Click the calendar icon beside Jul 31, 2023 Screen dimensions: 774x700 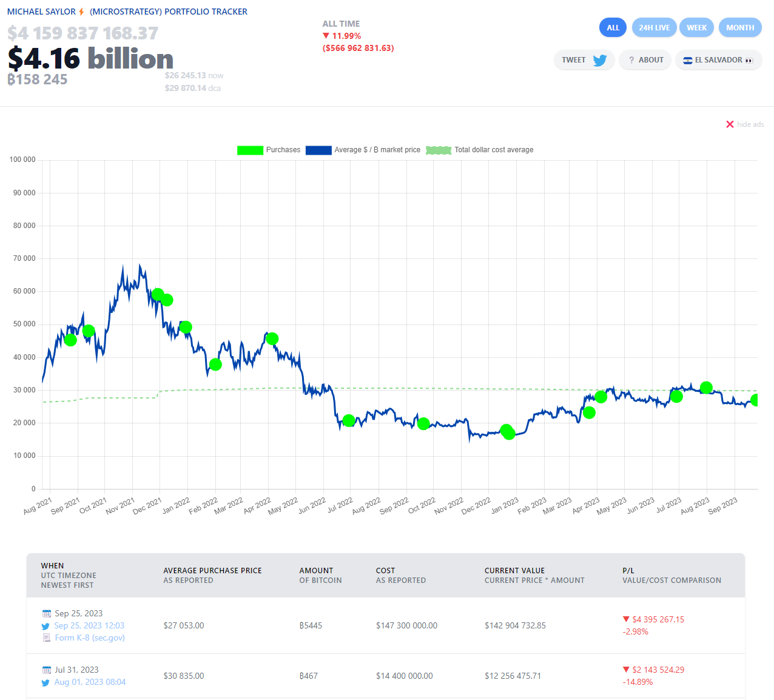[x=47, y=670]
